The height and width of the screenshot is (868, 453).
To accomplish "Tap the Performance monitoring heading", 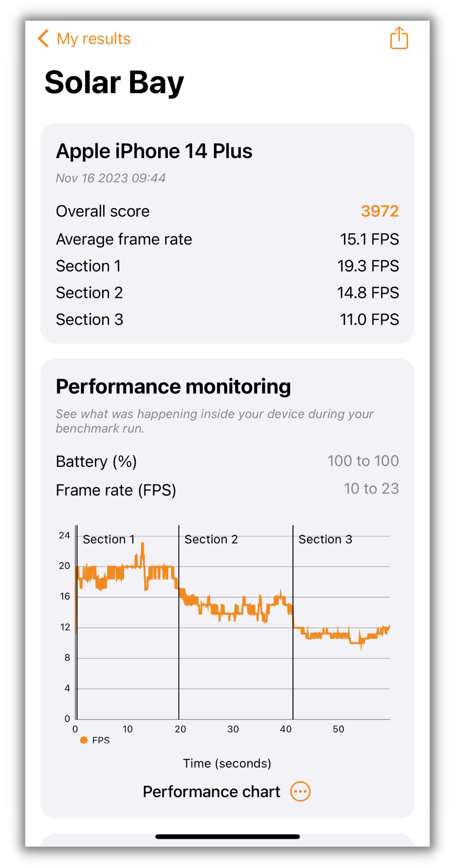I will (x=173, y=386).
